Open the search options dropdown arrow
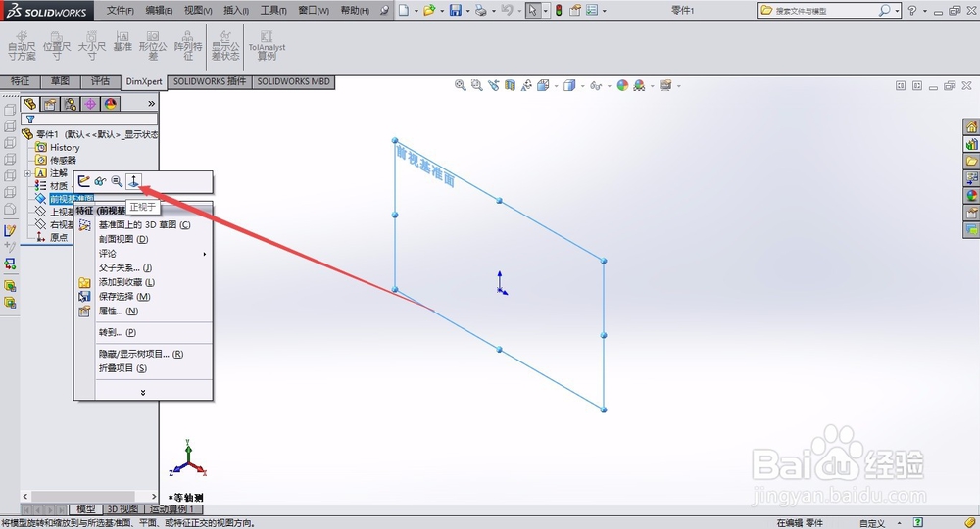 point(897,11)
